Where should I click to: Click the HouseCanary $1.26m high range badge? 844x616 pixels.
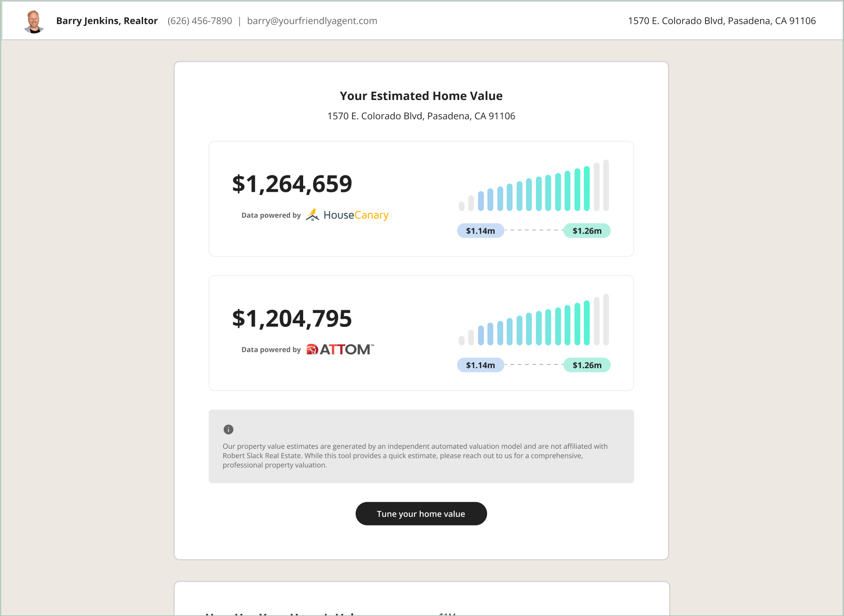pyautogui.click(x=587, y=231)
